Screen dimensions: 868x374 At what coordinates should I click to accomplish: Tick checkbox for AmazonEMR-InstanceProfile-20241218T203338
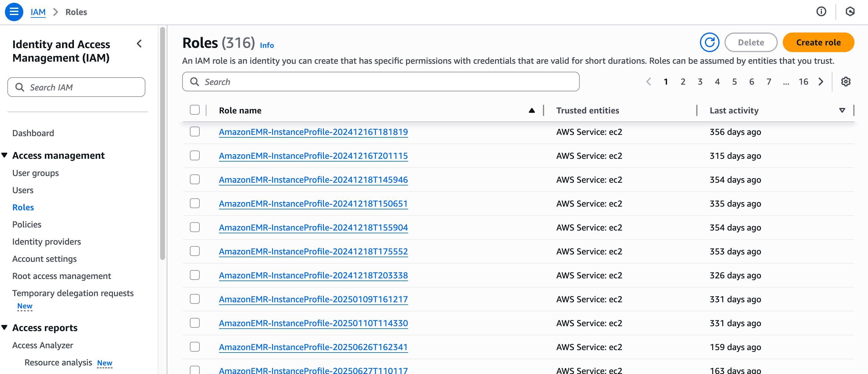point(194,275)
